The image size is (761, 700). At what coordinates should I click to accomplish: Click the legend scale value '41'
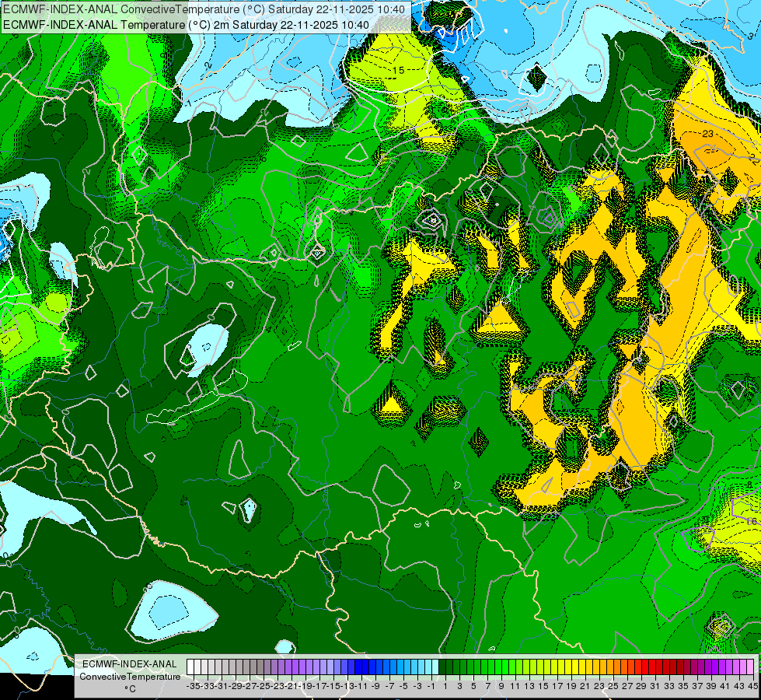724,687
